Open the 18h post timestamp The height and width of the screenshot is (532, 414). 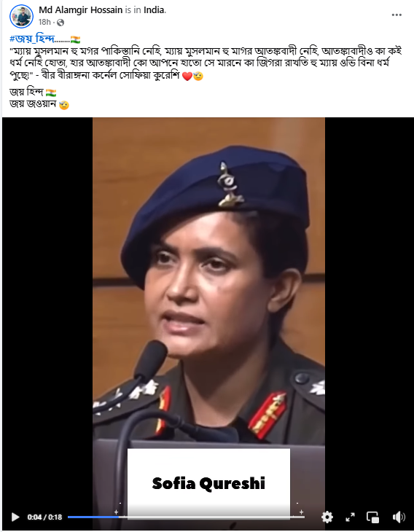44,22
